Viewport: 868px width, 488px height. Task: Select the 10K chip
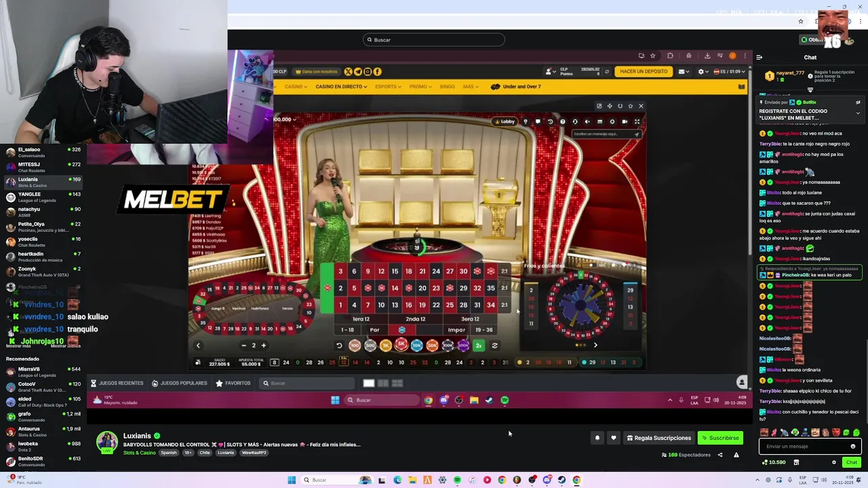coord(417,346)
